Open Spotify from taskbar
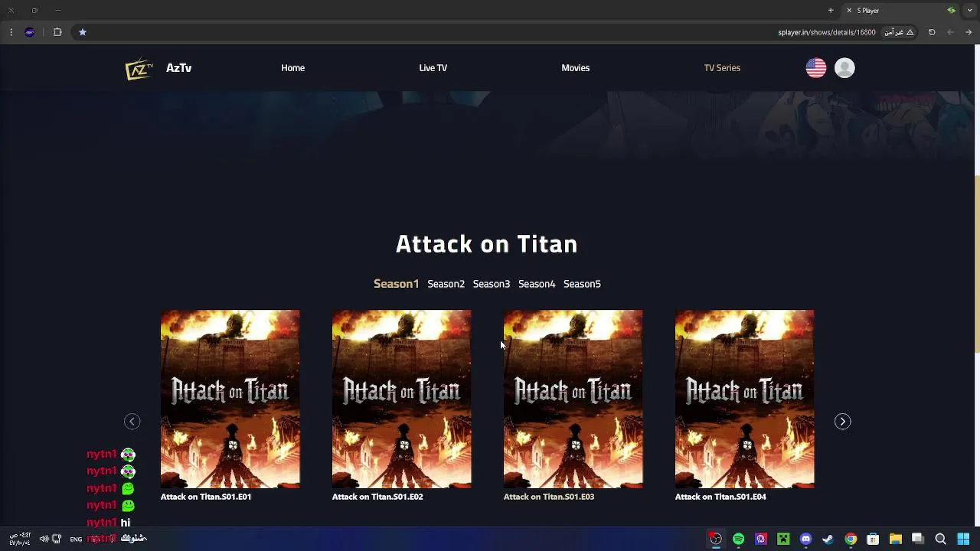980x551 pixels. (738, 539)
